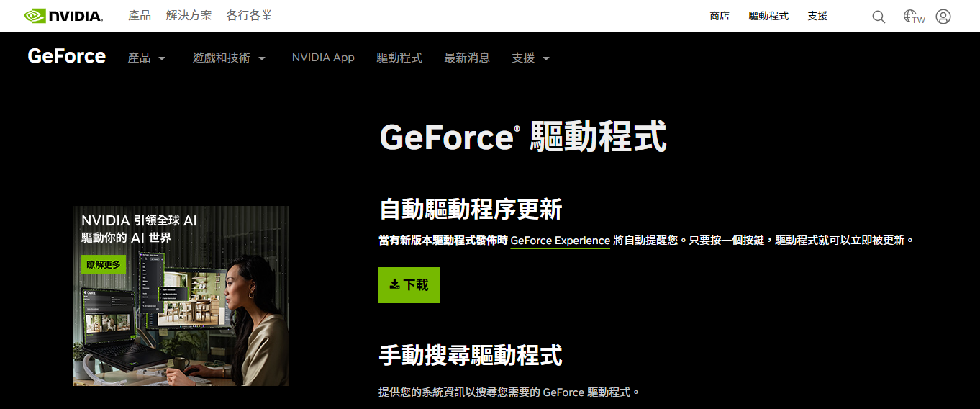Click the GeForce brand logo
The image size is (980, 409).
(x=67, y=57)
